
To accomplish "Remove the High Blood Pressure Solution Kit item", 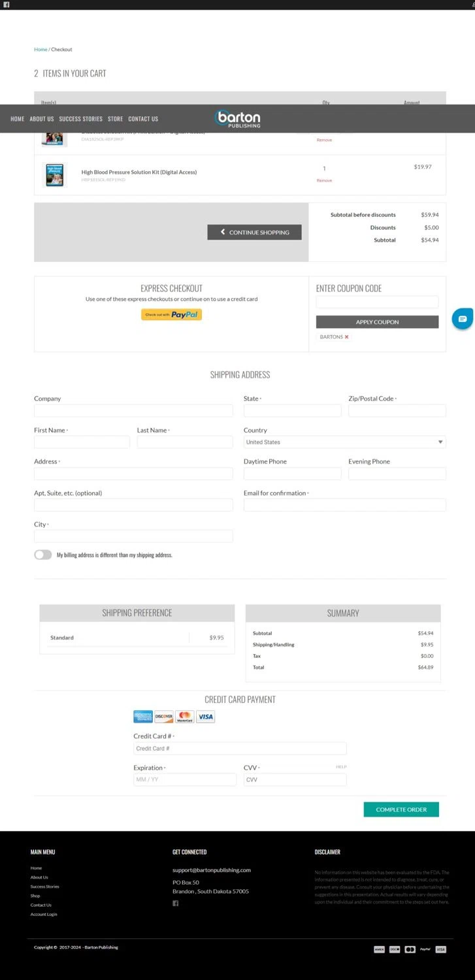I will tap(324, 180).
